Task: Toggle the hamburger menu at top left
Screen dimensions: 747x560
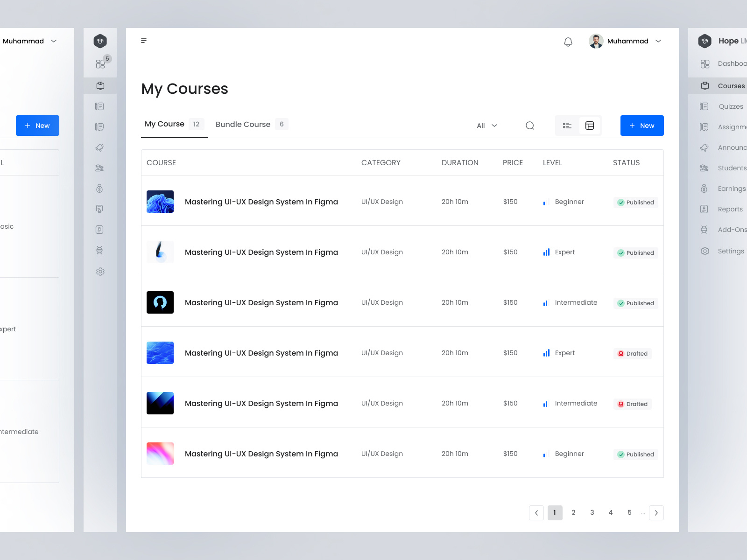Action: pos(144,41)
